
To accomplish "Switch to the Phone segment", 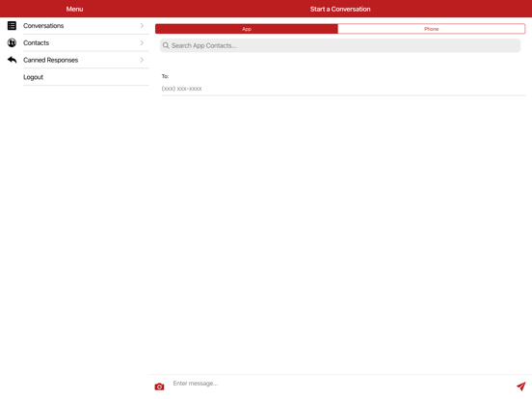I will (432, 29).
